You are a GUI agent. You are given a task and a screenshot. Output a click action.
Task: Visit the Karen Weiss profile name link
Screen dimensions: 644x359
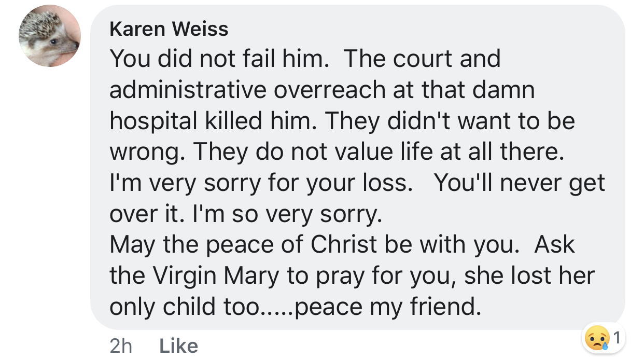click(169, 30)
